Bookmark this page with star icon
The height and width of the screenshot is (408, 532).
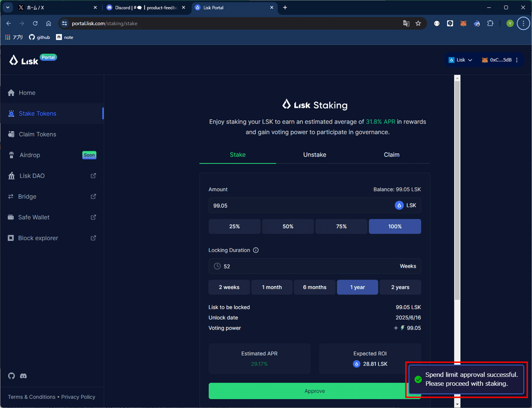pos(418,23)
